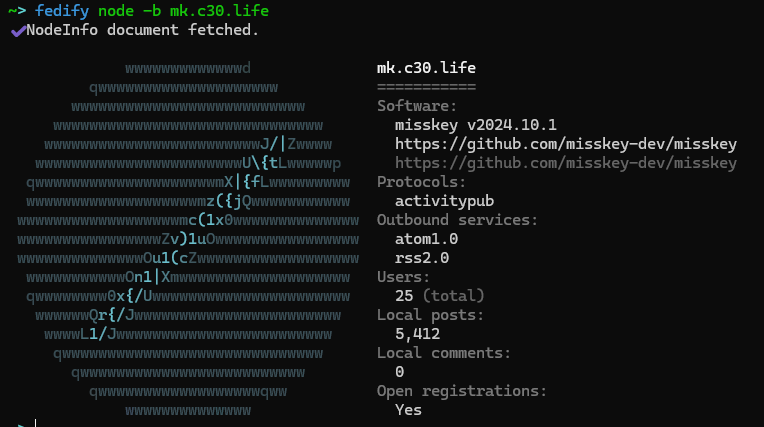Click the Local comments: label
Screen dimensions: 764x427
coord(444,353)
